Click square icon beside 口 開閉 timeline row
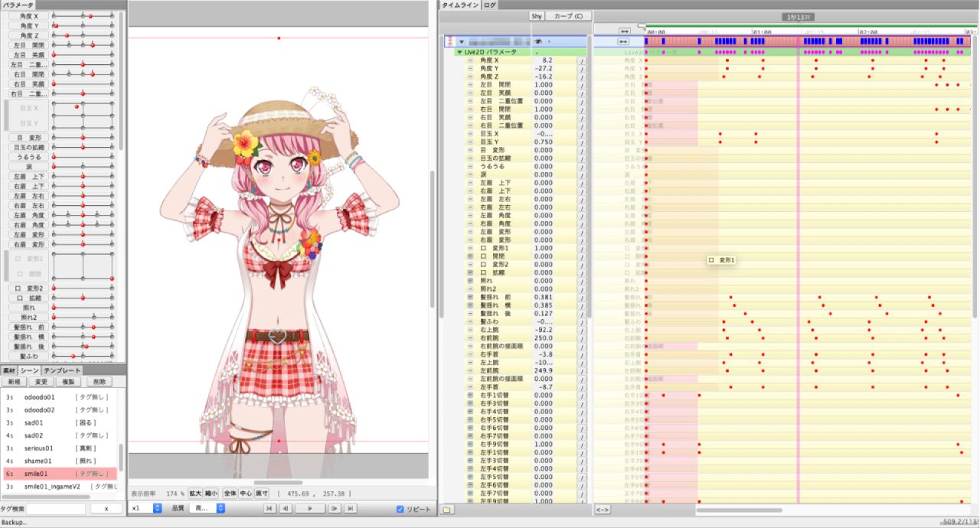Screen dimensions: 980x528 pyautogui.click(x=471, y=256)
